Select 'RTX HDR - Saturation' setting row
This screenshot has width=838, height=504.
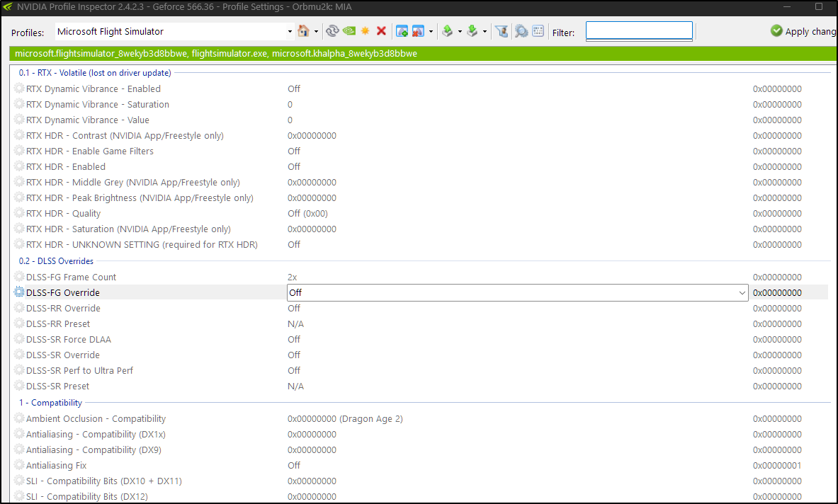[419, 229]
